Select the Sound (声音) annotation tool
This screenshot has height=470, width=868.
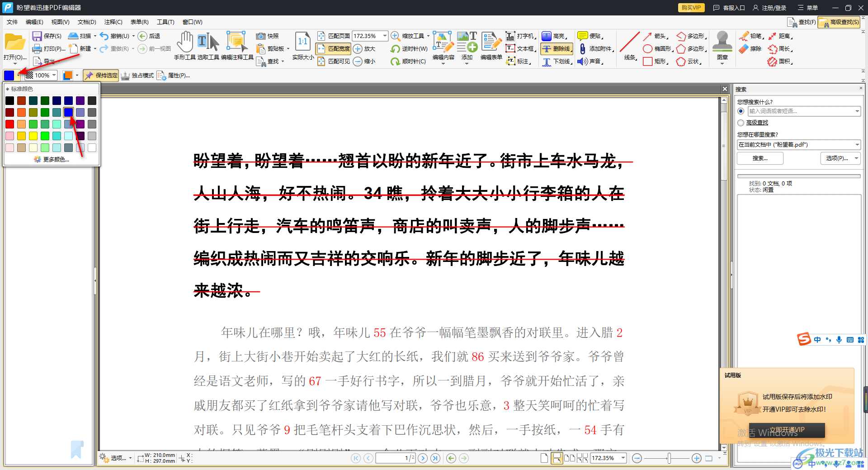590,61
